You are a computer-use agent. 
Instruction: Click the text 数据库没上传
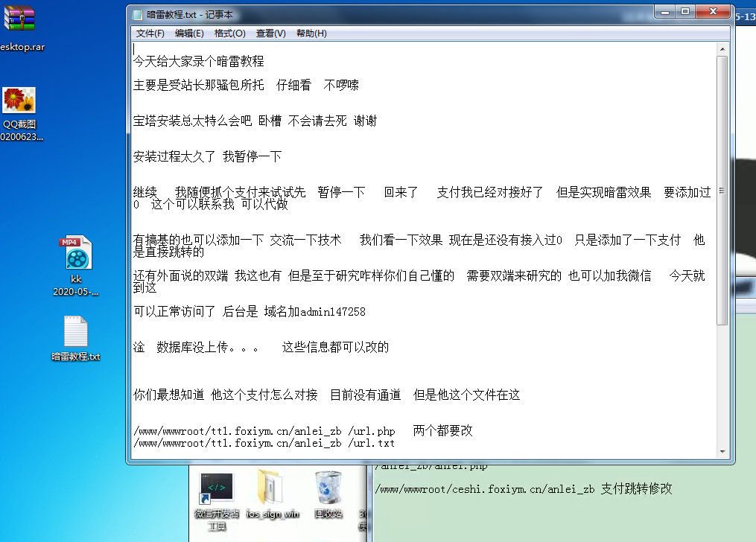(192, 348)
